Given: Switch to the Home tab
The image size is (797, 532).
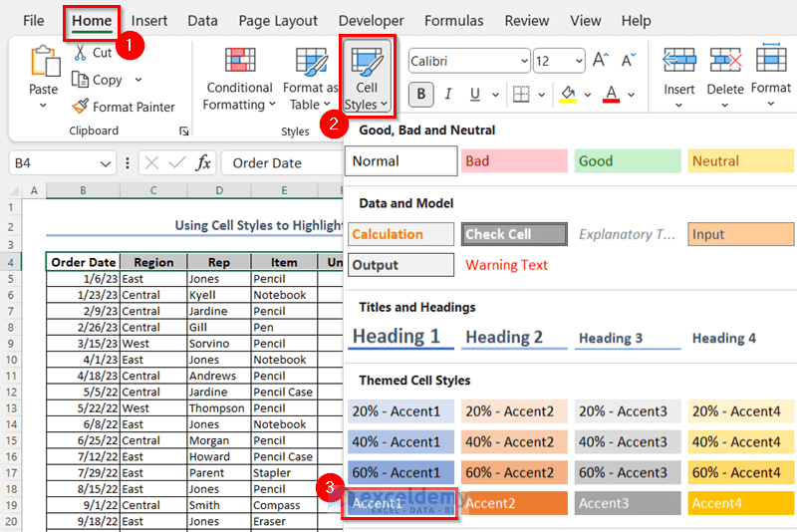Looking at the screenshot, I should [92, 21].
